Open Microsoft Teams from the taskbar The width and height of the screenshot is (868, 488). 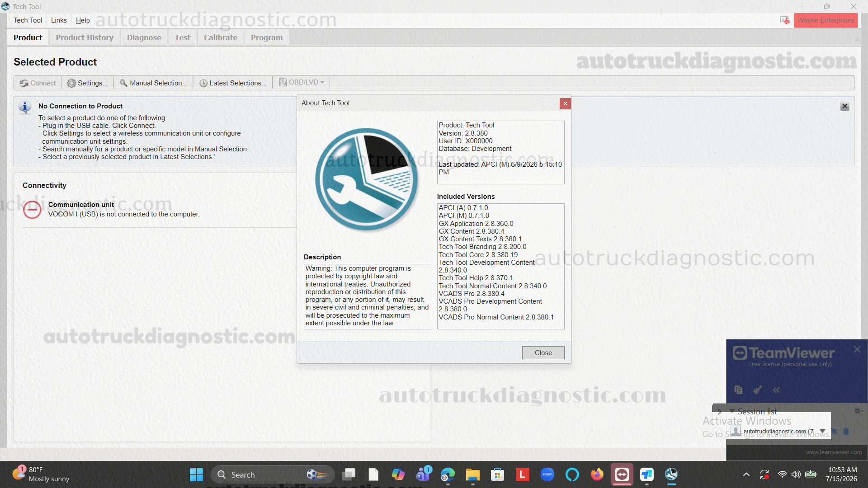coord(423,474)
